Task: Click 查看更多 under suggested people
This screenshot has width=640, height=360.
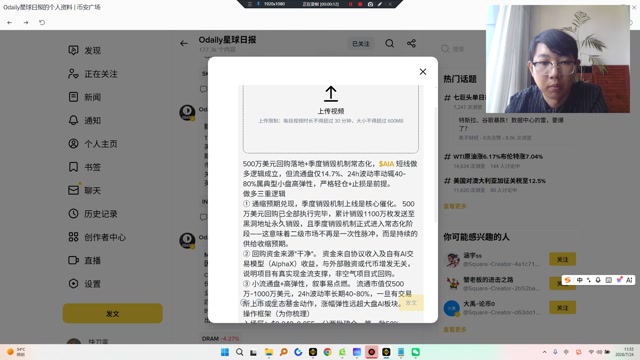Action: click(455, 329)
